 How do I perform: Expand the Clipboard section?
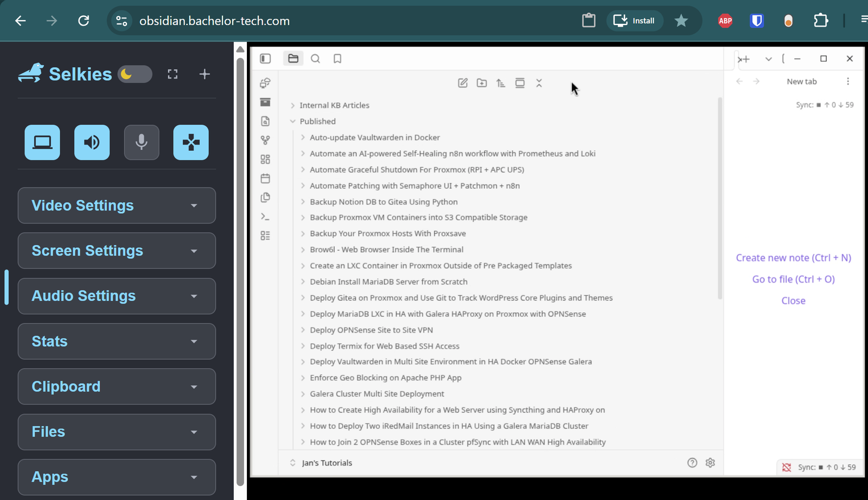tap(117, 387)
